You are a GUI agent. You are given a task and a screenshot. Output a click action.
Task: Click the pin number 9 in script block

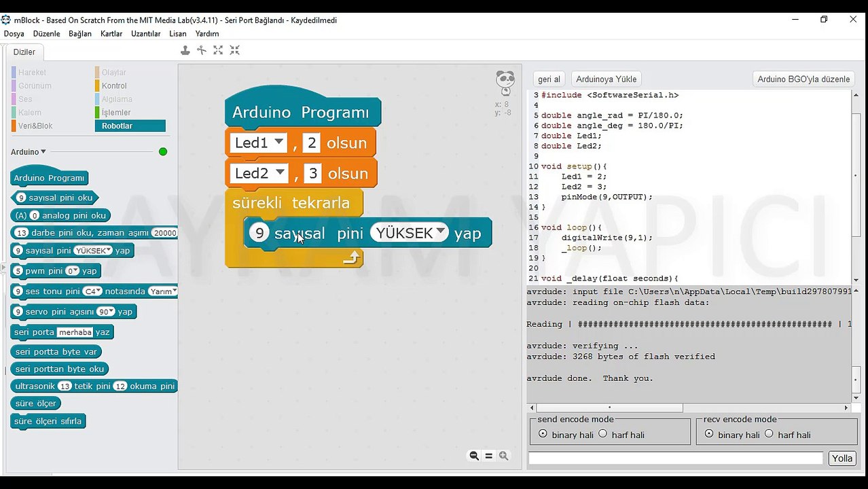point(259,233)
